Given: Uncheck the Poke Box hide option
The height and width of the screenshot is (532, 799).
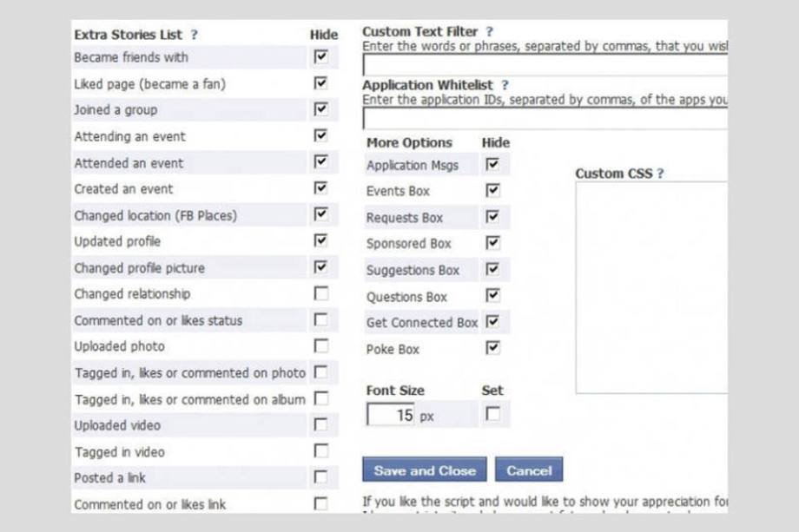Looking at the screenshot, I should point(492,348).
